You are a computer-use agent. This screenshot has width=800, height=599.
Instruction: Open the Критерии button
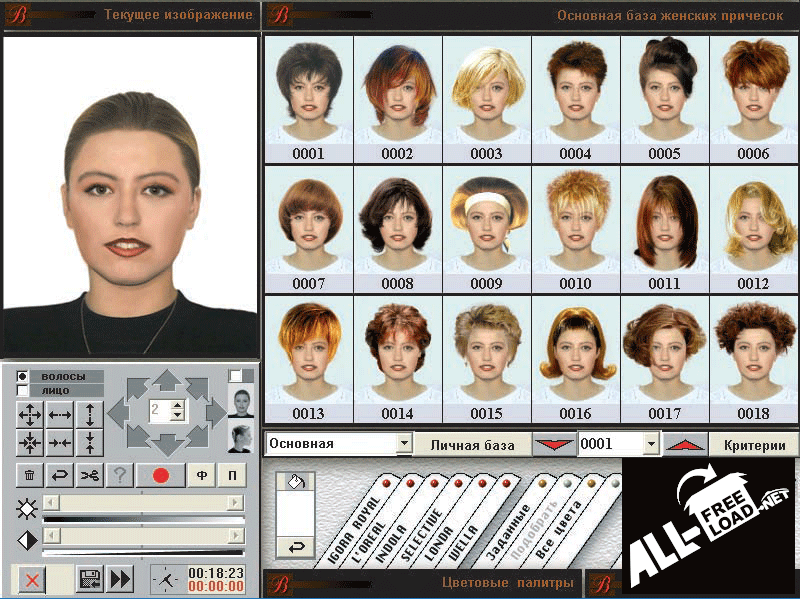click(x=755, y=444)
